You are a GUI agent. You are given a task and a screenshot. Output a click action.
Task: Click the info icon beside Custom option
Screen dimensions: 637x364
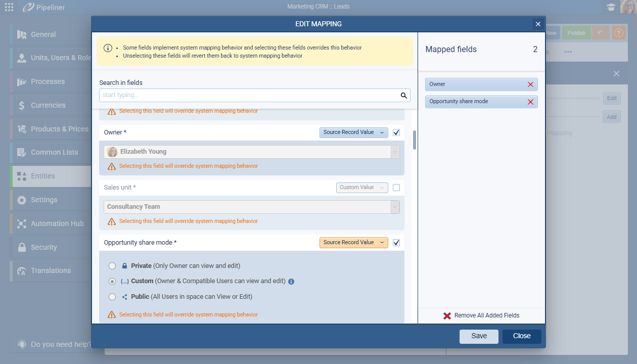click(291, 282)
